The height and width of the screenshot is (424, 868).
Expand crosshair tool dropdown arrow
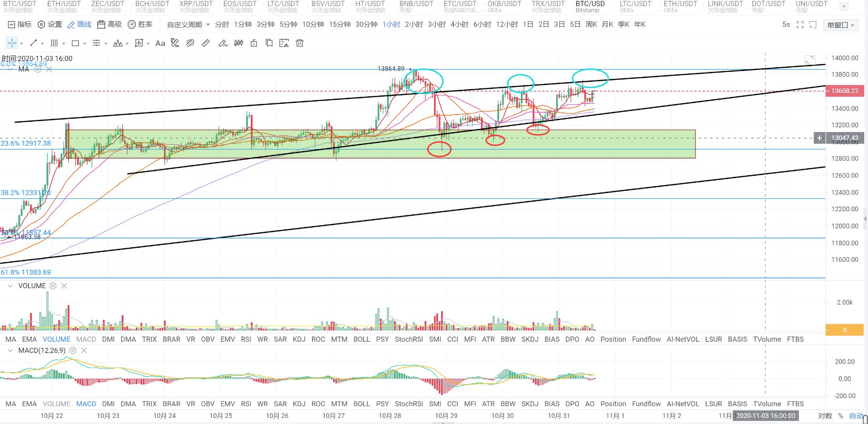point(21,44)
